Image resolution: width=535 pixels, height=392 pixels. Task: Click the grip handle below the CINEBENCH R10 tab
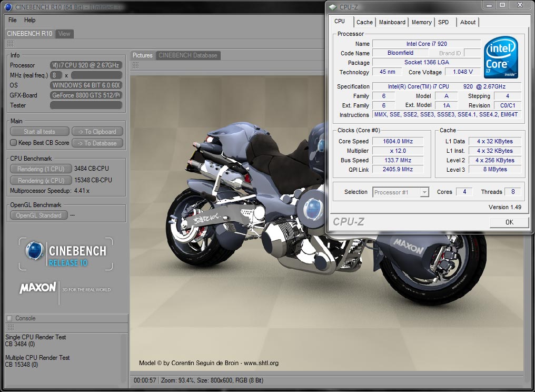[x=10, y=43]
